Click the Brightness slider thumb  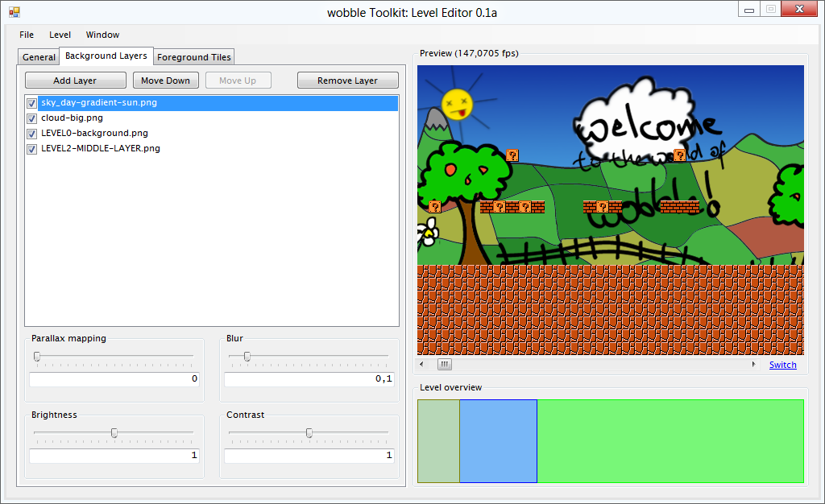click(x=114, y=433)
